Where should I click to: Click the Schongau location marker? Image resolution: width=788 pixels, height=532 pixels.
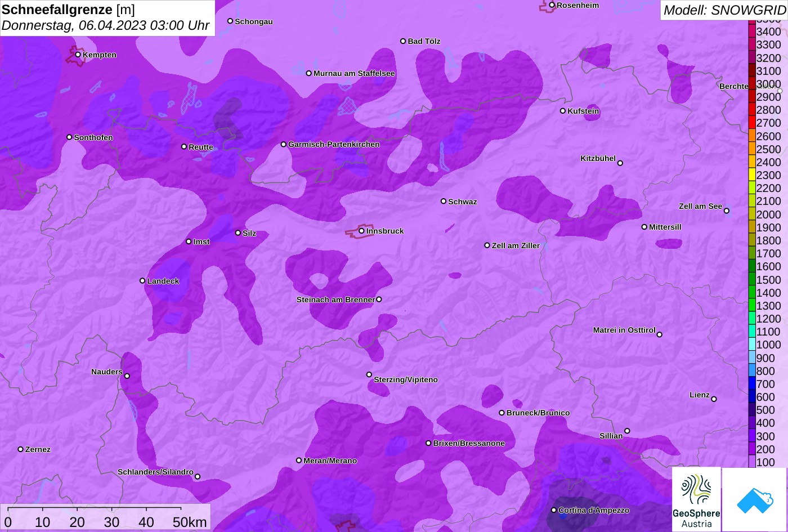(230, 21)
